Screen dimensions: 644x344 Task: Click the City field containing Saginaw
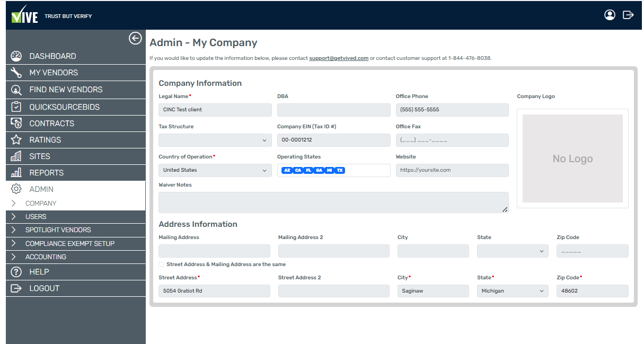tap(433, 291)
